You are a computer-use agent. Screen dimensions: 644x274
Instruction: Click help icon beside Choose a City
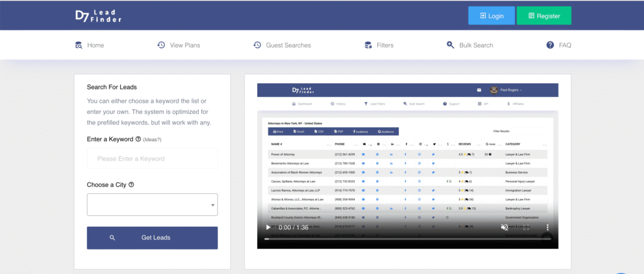click(131, 185)
